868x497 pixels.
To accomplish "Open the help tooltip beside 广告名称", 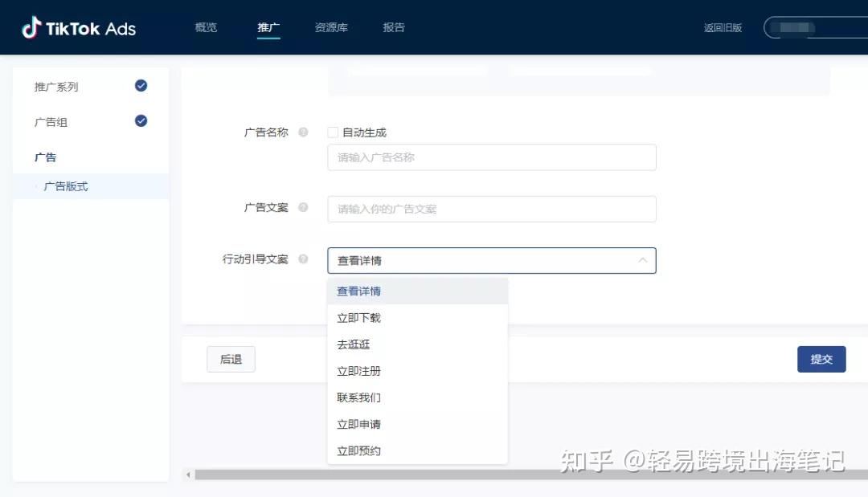I will [x=303, y=132].
